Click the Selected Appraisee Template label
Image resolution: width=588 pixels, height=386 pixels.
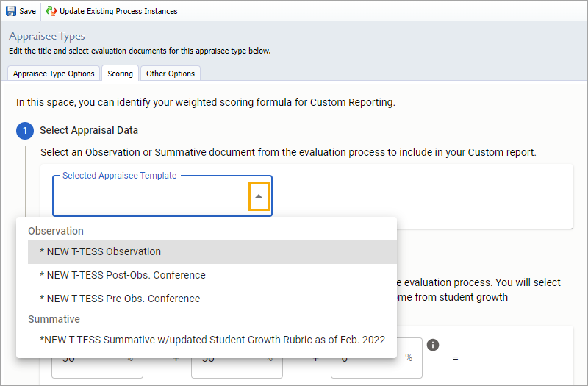click(x=119, y=176)
